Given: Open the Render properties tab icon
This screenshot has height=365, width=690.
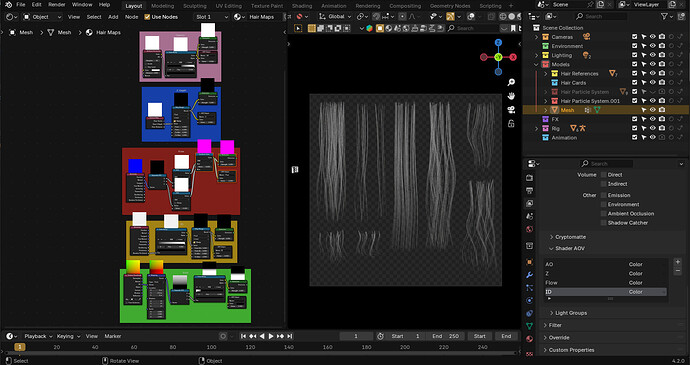Looking at the screenshot, I should 529,177.
